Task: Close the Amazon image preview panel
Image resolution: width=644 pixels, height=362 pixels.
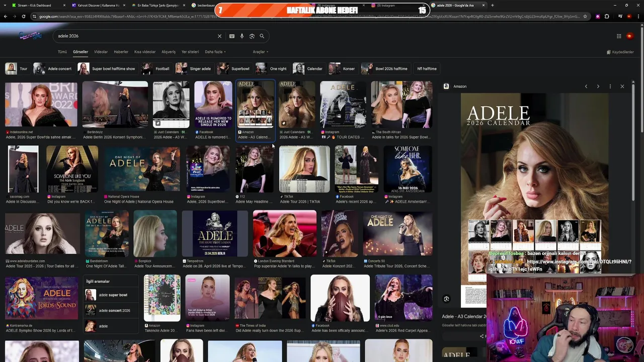Action: tap(622, 86)
